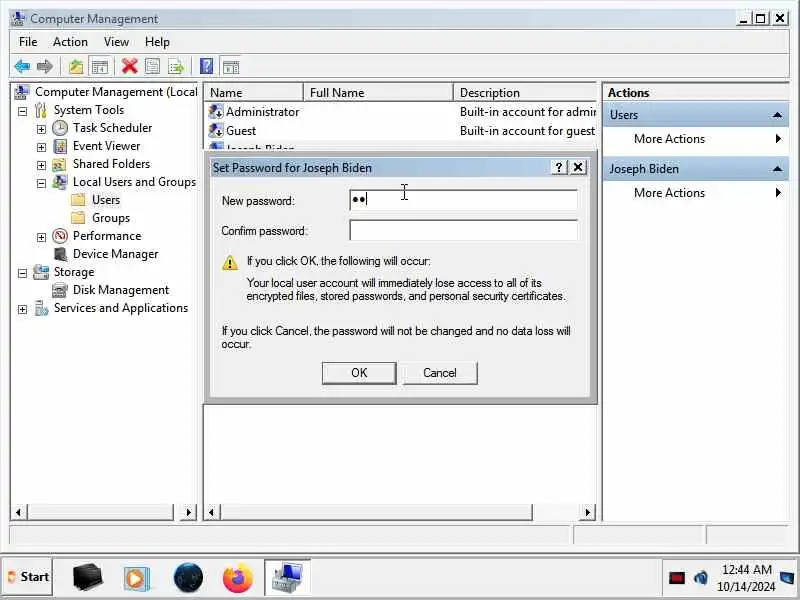This screenshot has width=800, height=600.
Task: Expand the Task Scheduler node
Action: click(41, 129)
